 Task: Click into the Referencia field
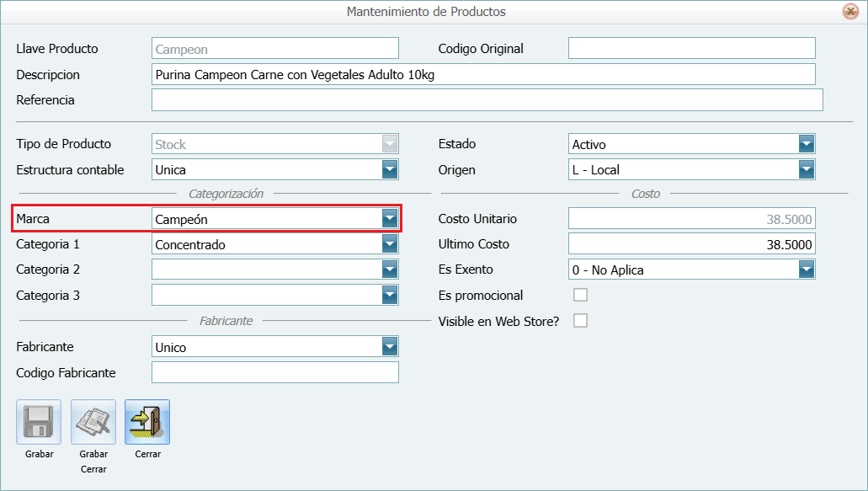(487, 100)
